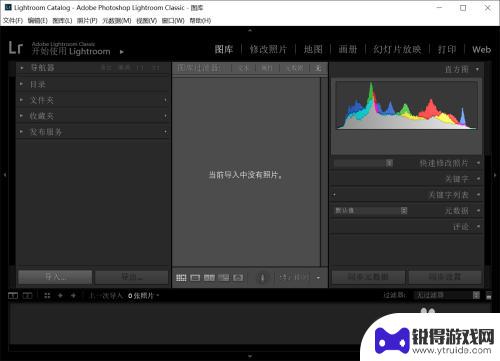
Task: Click the Lightroom icon in title bar
Action: (x=8, y=7)
